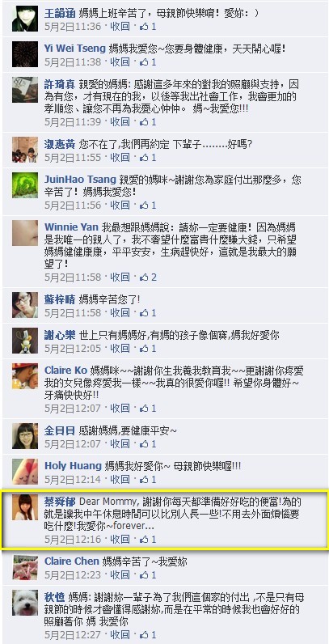The height and width of the screenshot is (644, 329).
Task: Open Yi Wei Tseng's profile name link
Action: [x=74, y=49]
